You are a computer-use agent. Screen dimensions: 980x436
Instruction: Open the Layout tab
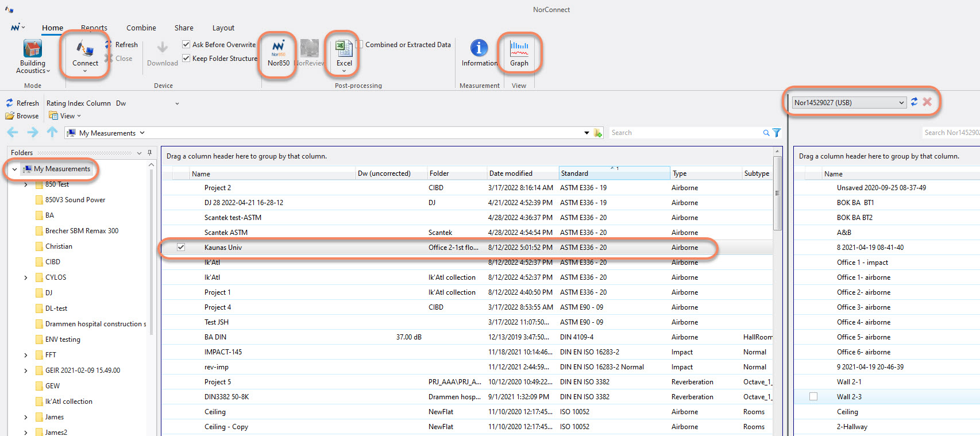pos(223,28)
